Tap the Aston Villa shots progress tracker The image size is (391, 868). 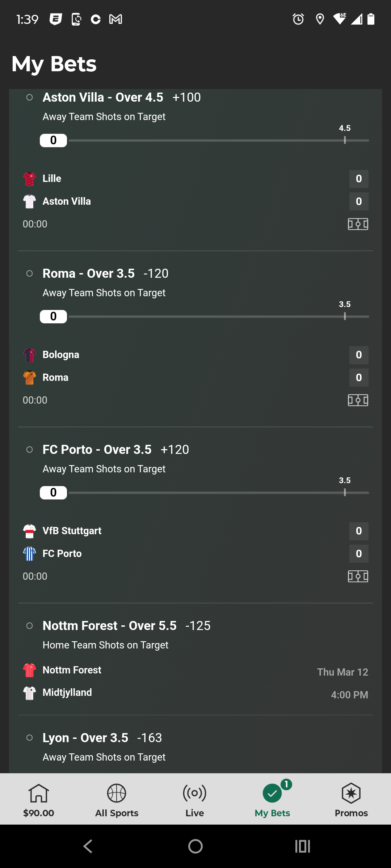coord(205,140)
